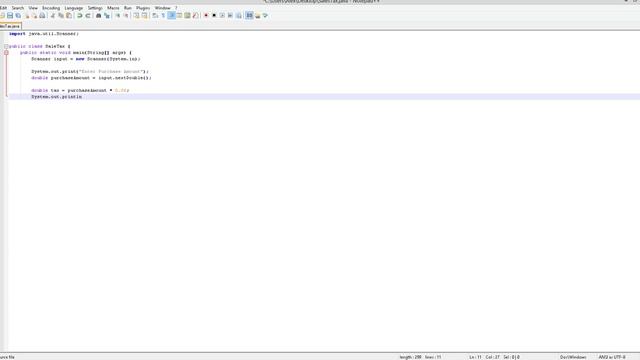Image resolution: width=640 pixels, height=360 pixels.
Task: Click the Ln Col position in status bar
Action: 484,357
